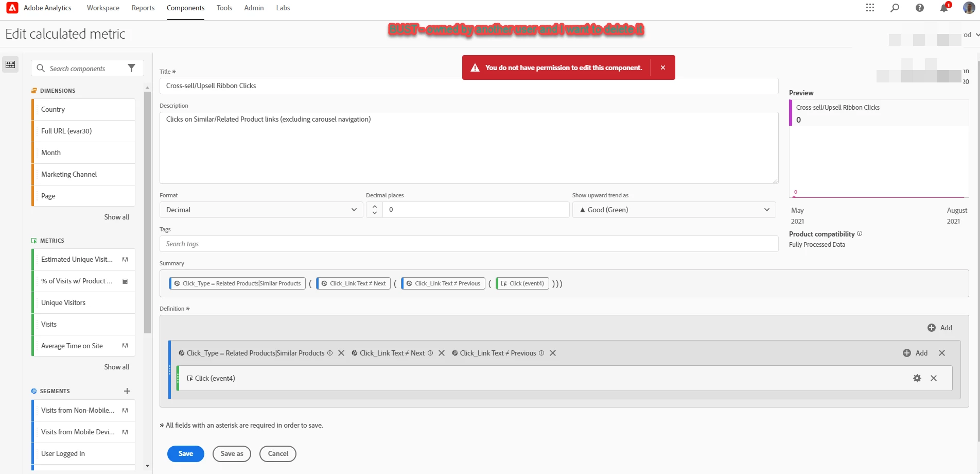Screen dimensions: 980x474
Task: Click the Save button
Action: 186,454
